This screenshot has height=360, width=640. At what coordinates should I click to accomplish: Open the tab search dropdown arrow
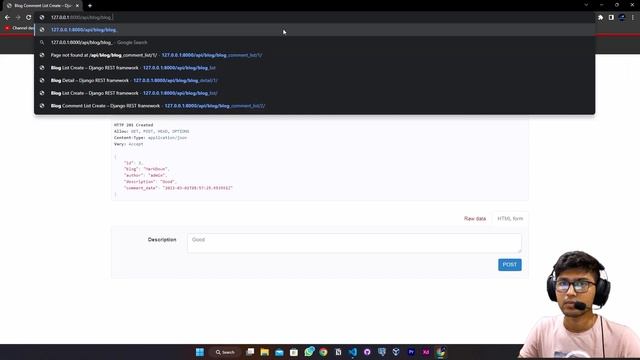pos(586,5)
